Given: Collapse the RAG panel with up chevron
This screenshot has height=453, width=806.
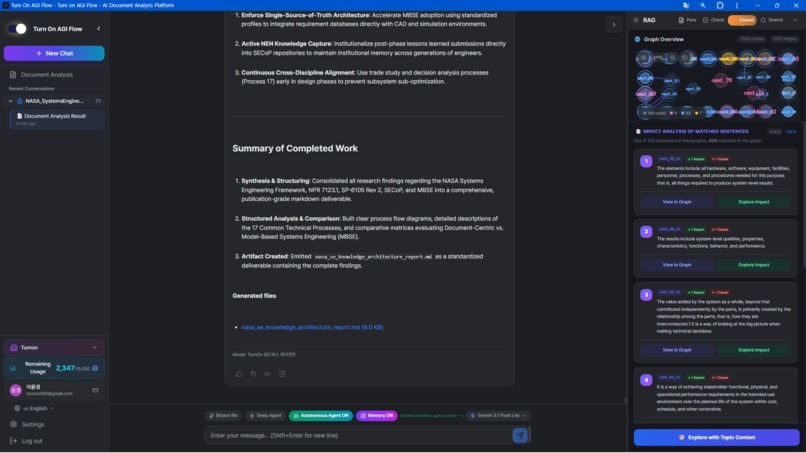Looking at the screenshot, I should pyautogui.click(x=795, y=20).
